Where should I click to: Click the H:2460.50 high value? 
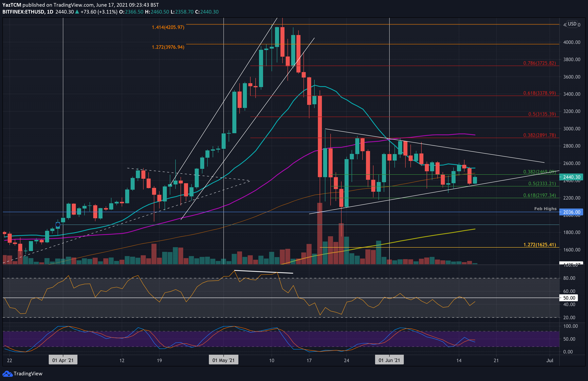pyautogui.click(x=157, y=12)
